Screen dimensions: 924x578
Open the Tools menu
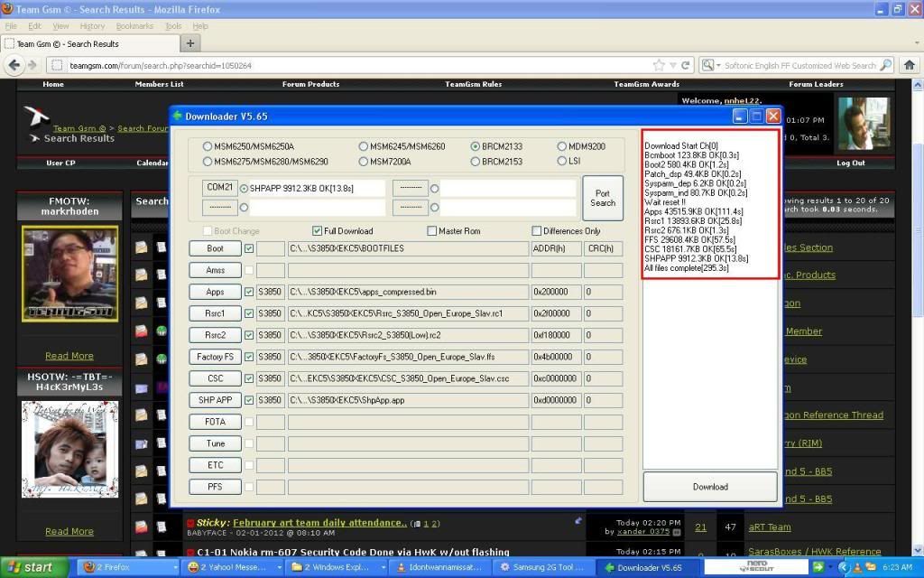click(173, 26)
